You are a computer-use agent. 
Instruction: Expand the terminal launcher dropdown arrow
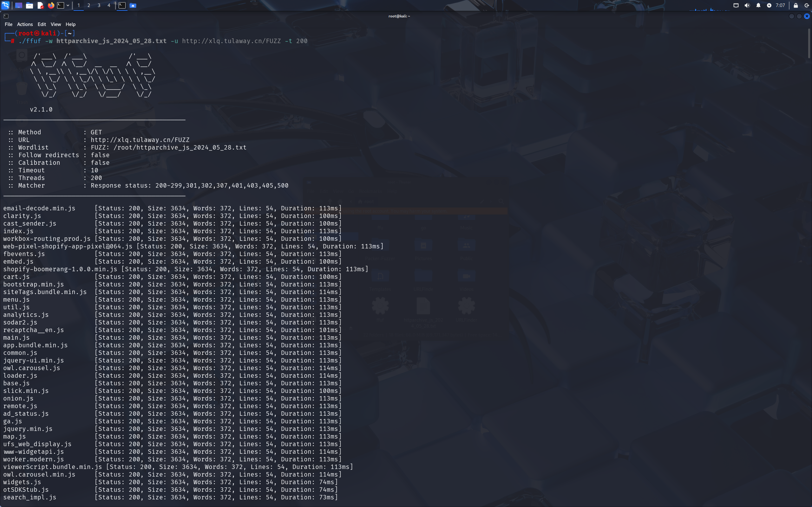pos(68,5)
